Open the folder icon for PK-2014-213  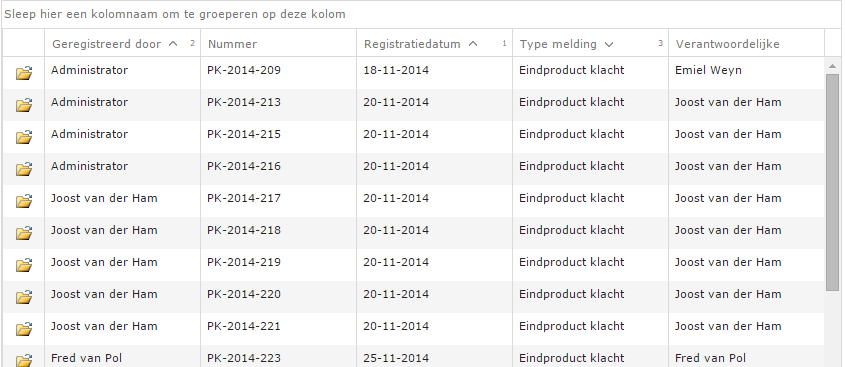24,105
